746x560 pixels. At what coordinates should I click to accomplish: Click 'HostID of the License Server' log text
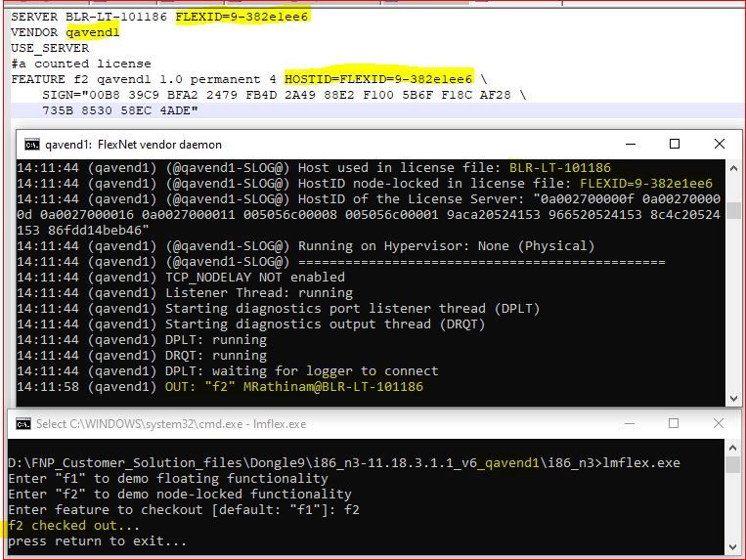point(411,198)
